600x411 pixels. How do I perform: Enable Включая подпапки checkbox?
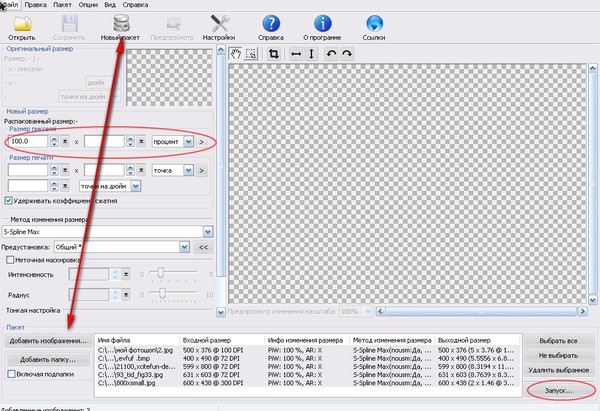tap(11, 374)
